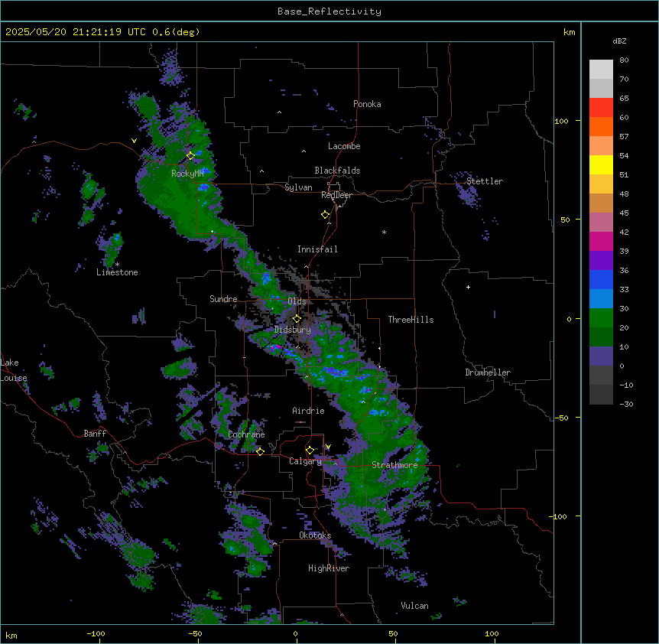The width and height of the screenshot is (659, 644).
Task: Pick the red 60-65 dBZ legend swatch
Action: [601, 107]
